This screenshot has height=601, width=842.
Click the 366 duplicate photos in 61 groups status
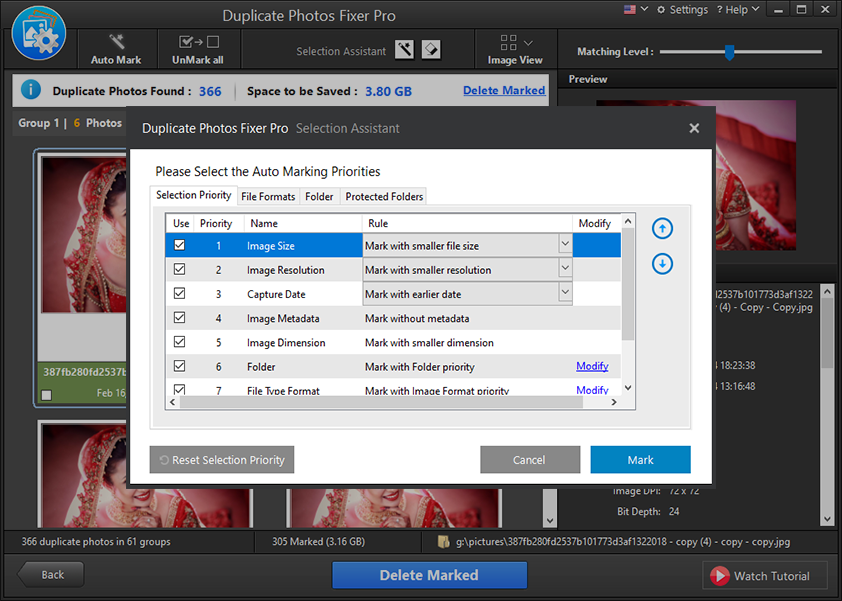point(96,541)
